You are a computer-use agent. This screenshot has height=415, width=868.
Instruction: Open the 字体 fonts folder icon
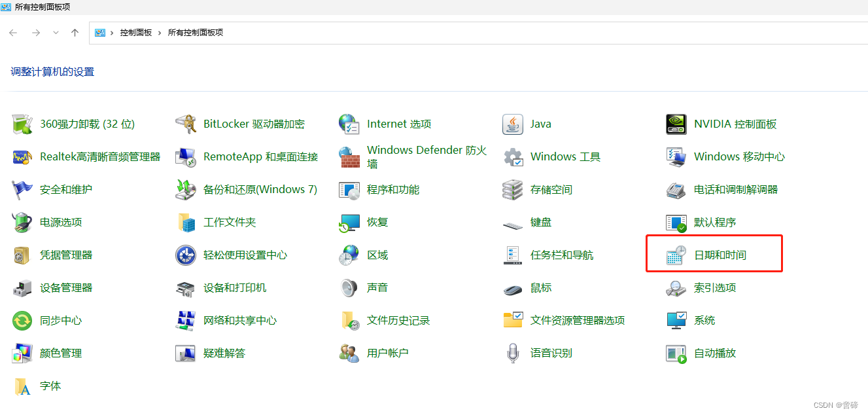coord(22,386)
